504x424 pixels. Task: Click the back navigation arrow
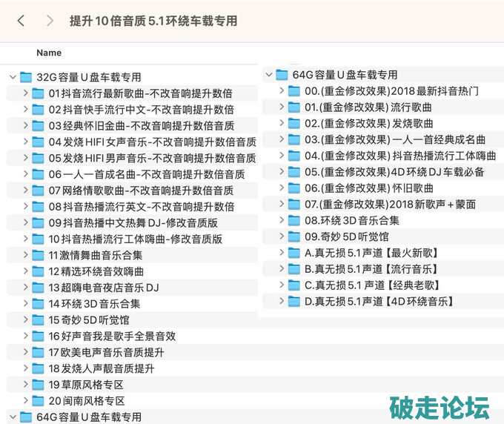pyautogui.click(x=21, y=21)
